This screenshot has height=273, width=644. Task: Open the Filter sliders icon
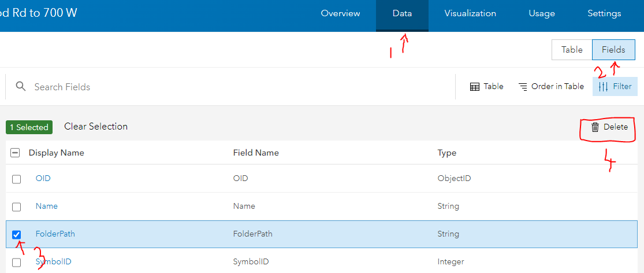[x=603, y=87]
